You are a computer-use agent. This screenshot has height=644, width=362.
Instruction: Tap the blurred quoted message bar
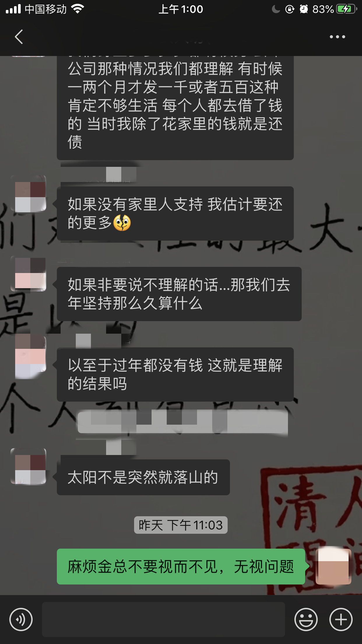(x=183, y=422)
